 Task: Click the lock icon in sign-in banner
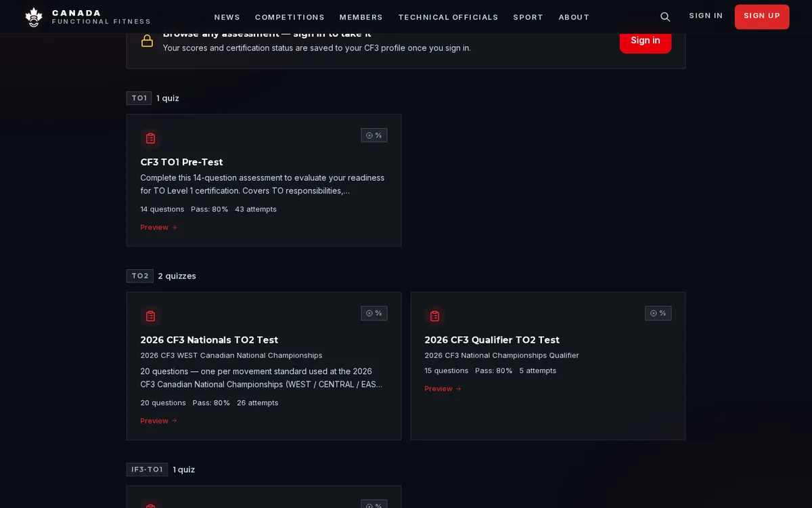click(147, 41)
